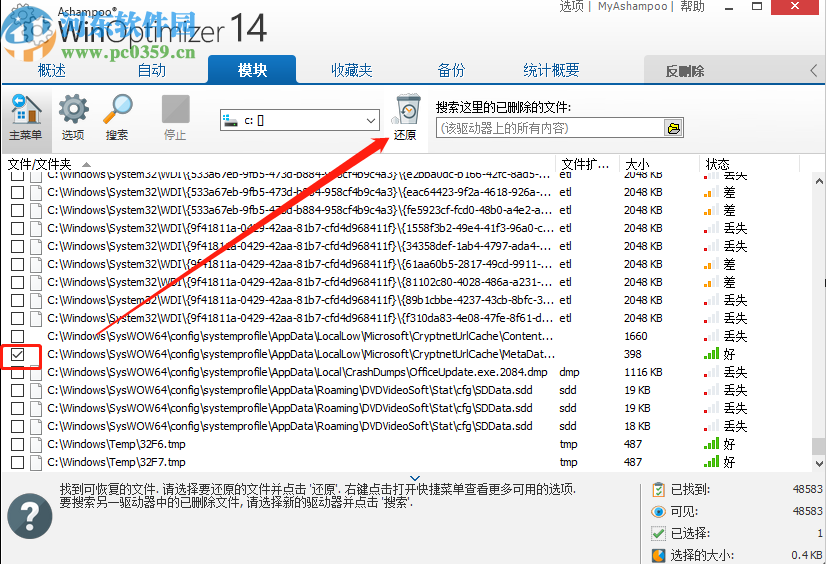Click file icon of 32F7.tmp row
The width and height of the screenshot is (826, 564).
pos(36,462)
